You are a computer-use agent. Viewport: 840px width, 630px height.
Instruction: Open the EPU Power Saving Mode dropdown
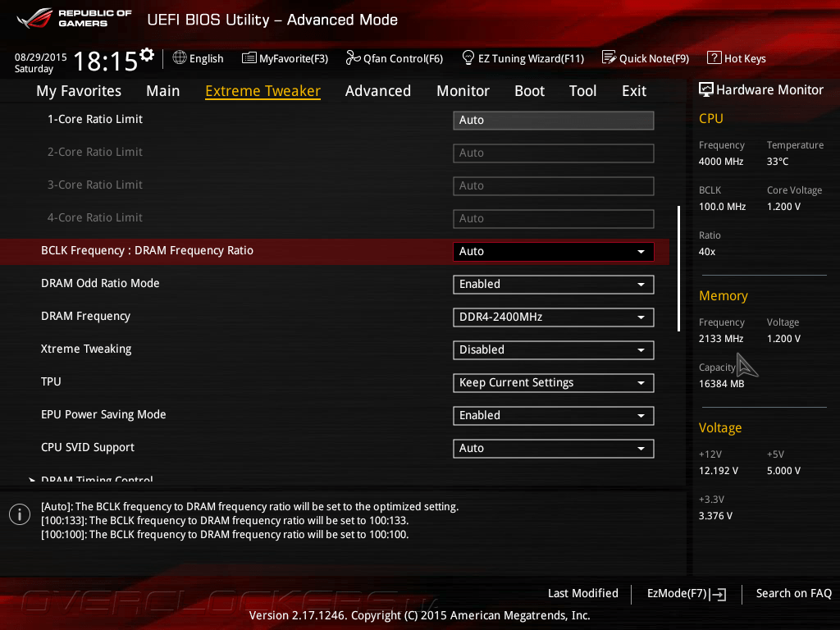coord(554,416)
